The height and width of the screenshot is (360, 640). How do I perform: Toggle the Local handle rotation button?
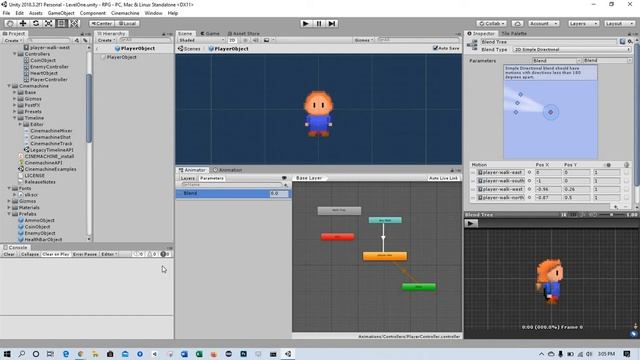click(127, 24)
